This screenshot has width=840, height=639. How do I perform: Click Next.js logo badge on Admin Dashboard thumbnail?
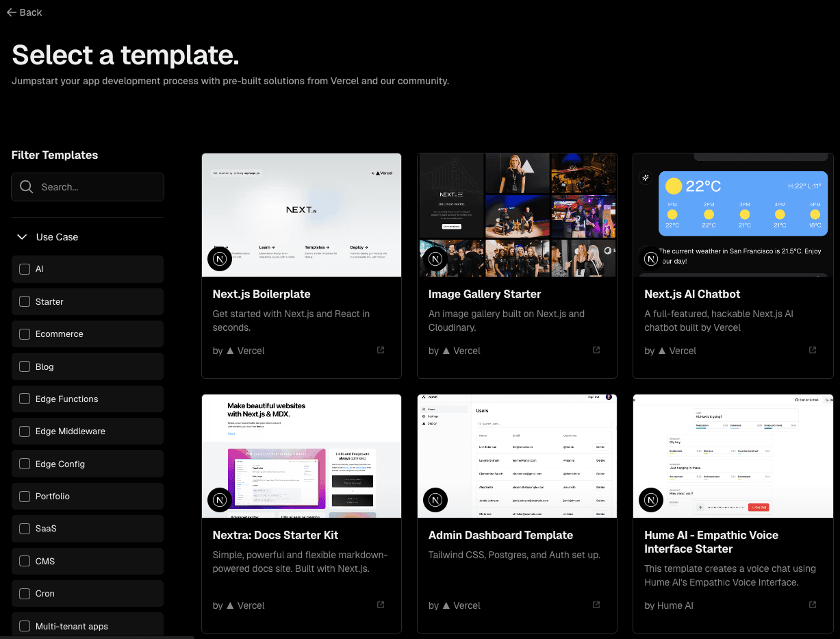click(x=436, y=501)
